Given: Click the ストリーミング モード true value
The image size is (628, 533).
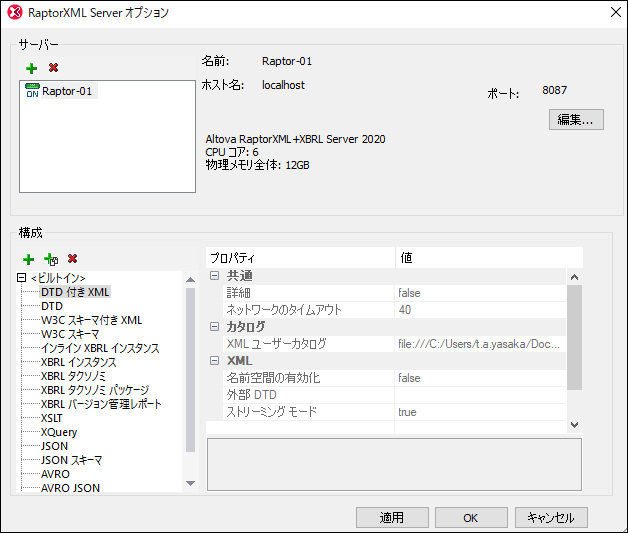Looking at the screenshot, I should [480, 412].
